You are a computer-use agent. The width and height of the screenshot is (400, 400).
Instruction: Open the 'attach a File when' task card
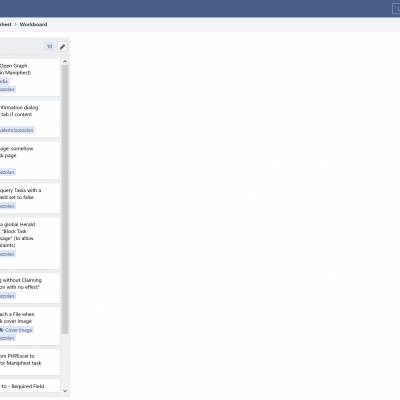pyautogui.click(x=30, y=326)
